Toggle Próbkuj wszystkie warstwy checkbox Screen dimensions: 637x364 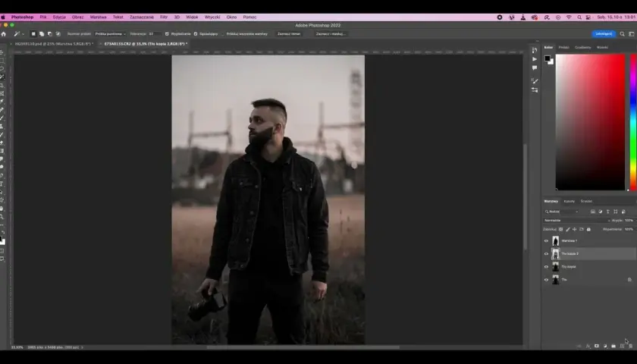[x=223, y=34]
